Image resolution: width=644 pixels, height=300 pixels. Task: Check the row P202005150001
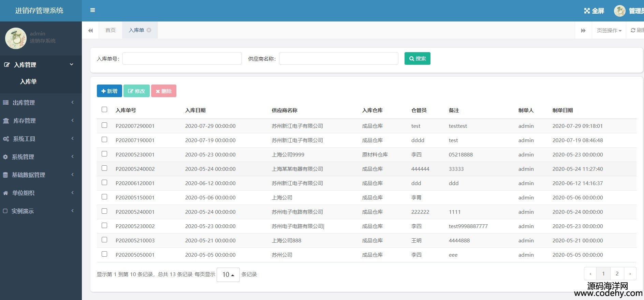pos(104,197)
